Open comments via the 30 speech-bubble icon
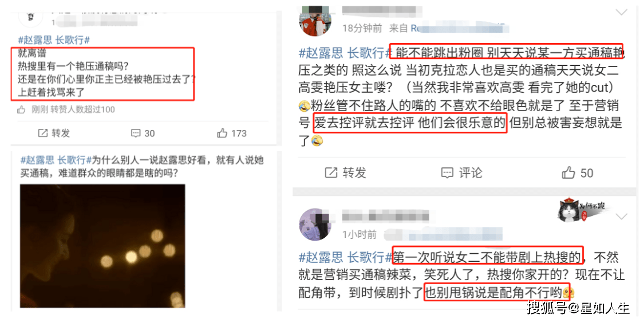The height and width of the screenshot is (322, 644). 136,133
